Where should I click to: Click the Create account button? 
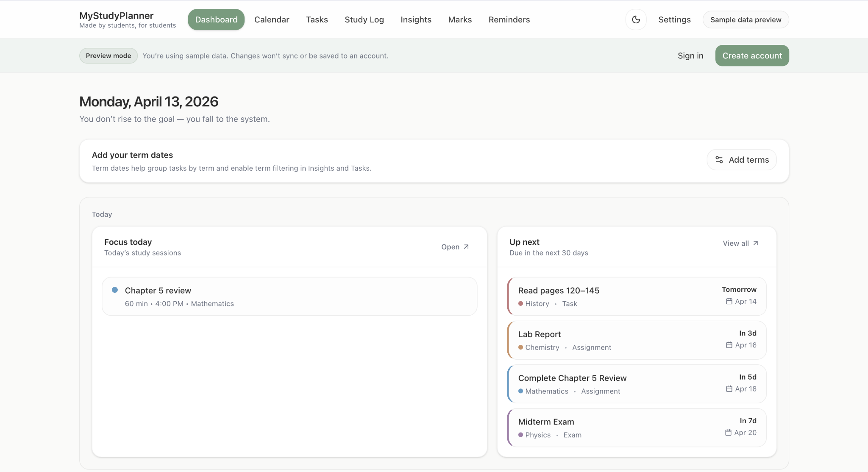point(752,56)
